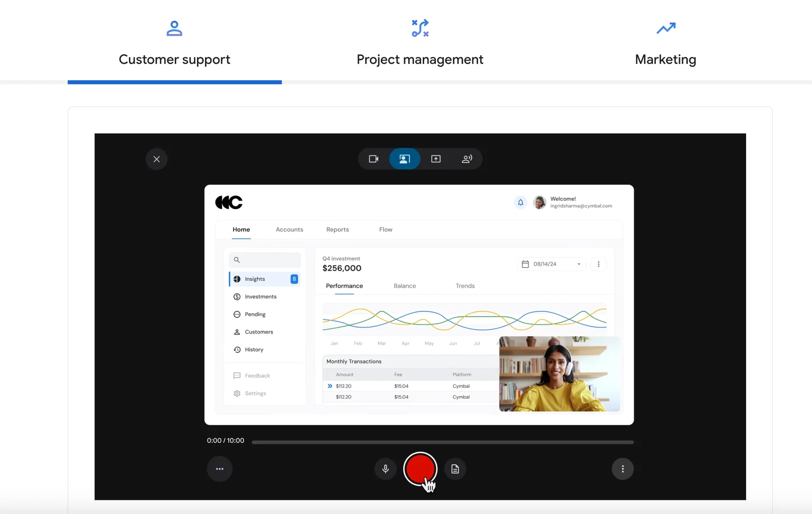Click the red record button
This screenshot has width=812, height=514.
(419, 469)
